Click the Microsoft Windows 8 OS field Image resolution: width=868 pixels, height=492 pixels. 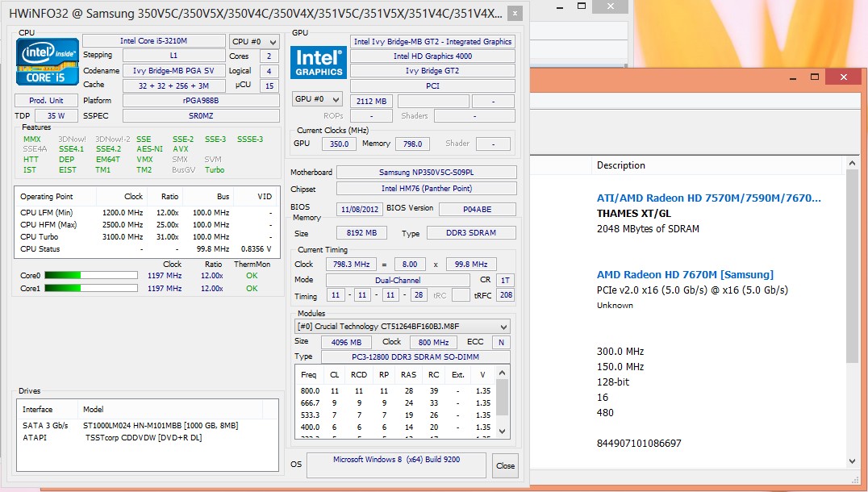point(396,465)
